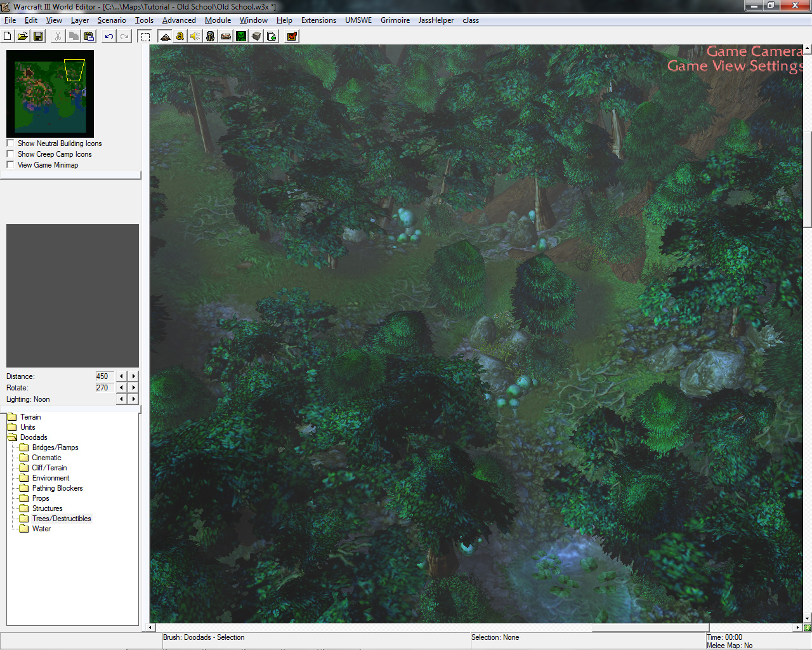This screenshot has height=650, width=812.
Task: Open the JassHelper menu
Action: (x=436, y=20)
